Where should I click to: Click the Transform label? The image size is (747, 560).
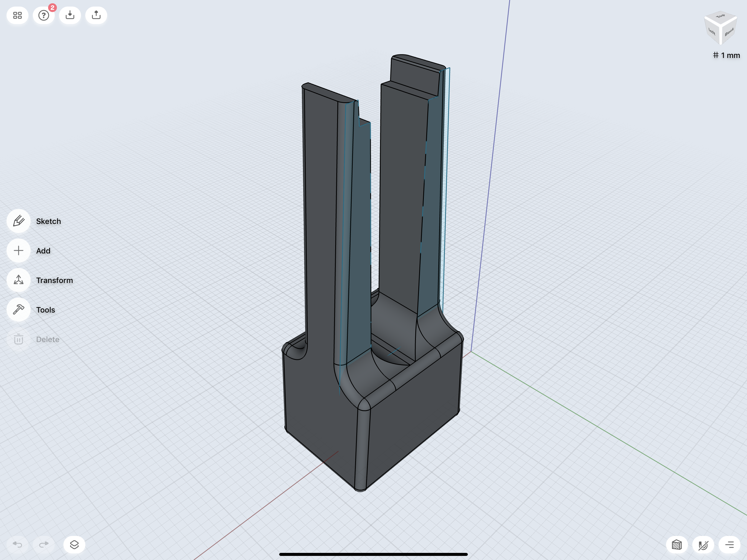[x=55, y=280]
